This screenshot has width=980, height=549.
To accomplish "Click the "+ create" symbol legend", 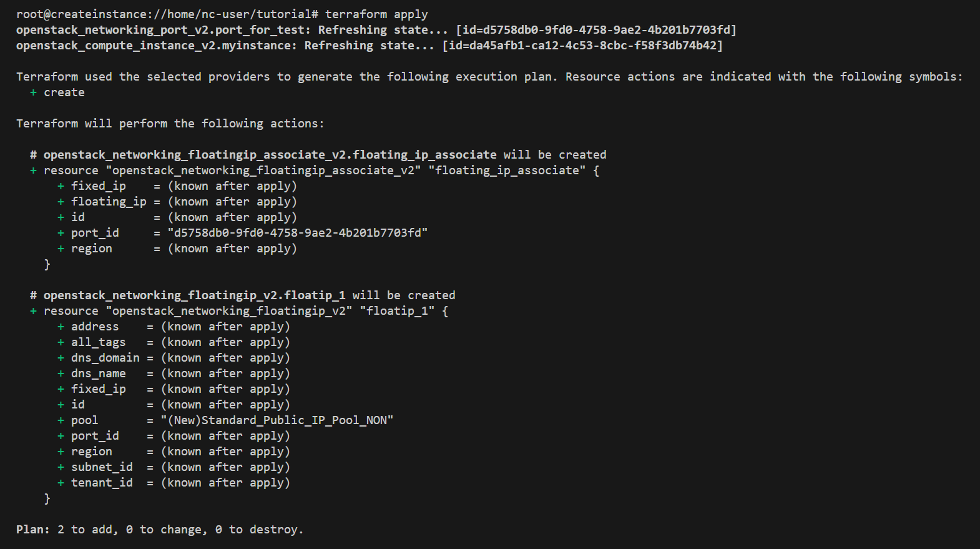I will [57, 92].
